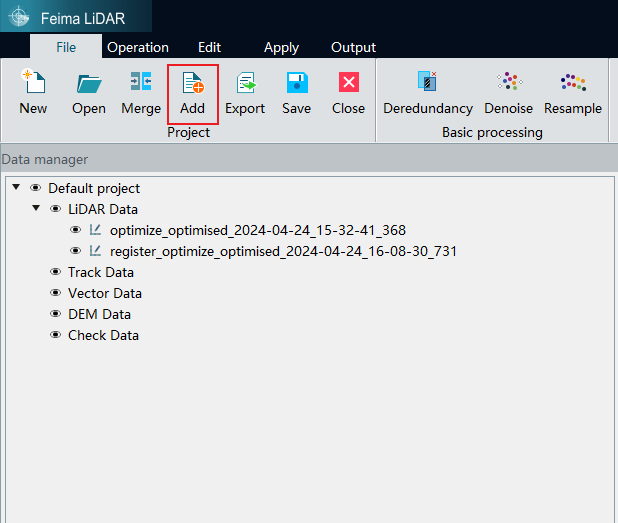The height and width of the screenshot is (523, 618).
Task: Click the Add data icon
Action: pyautogui.click(x=192, y=84)
